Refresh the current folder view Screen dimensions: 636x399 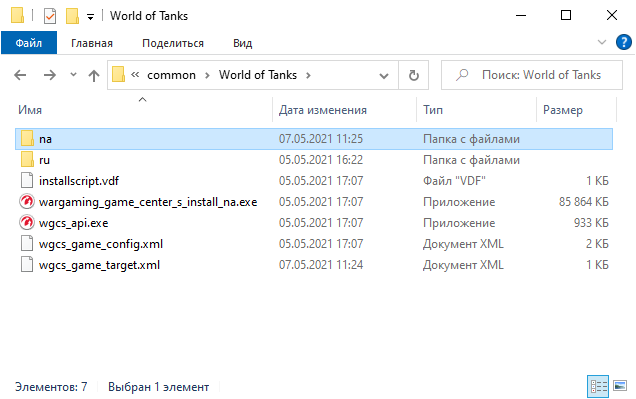click(x=414, y=75)
